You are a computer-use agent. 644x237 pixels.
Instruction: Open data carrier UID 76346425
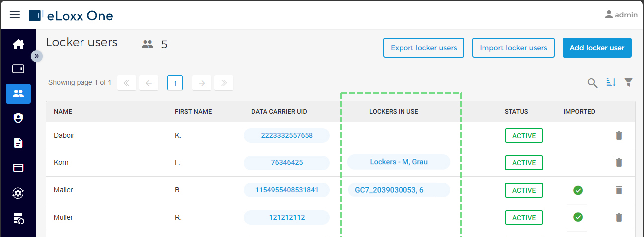[287, 162]
